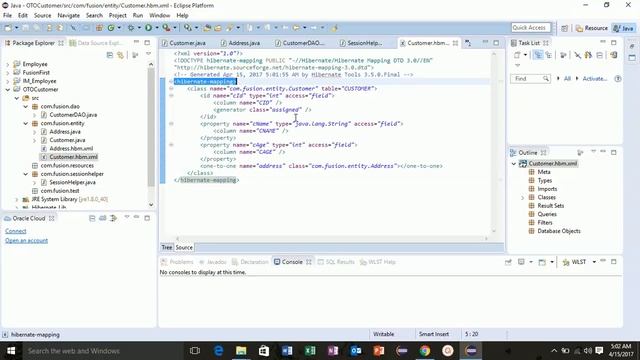Open the Source menu

(42, 15)
